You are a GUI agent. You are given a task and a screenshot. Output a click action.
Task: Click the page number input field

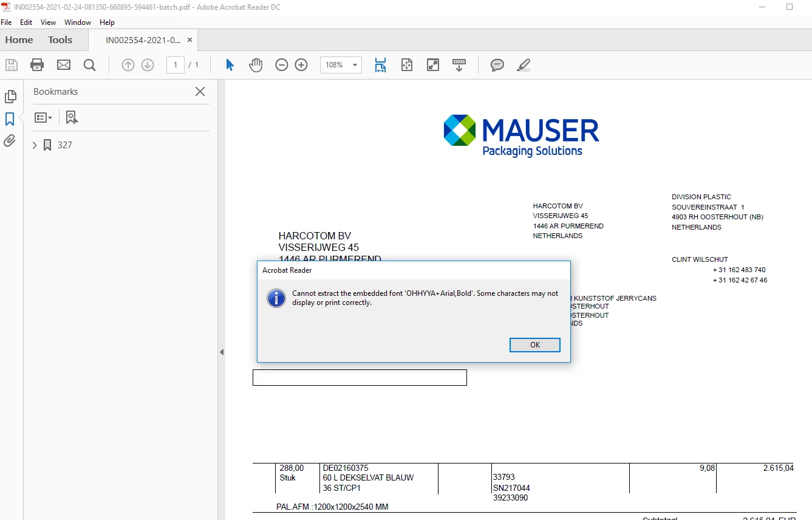click(x=176, y=65)
